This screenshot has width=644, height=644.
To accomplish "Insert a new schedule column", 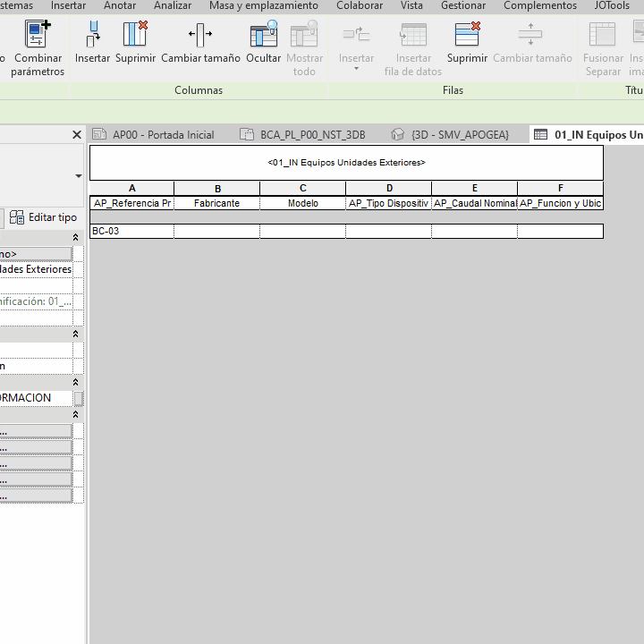I will click(92, 43).
